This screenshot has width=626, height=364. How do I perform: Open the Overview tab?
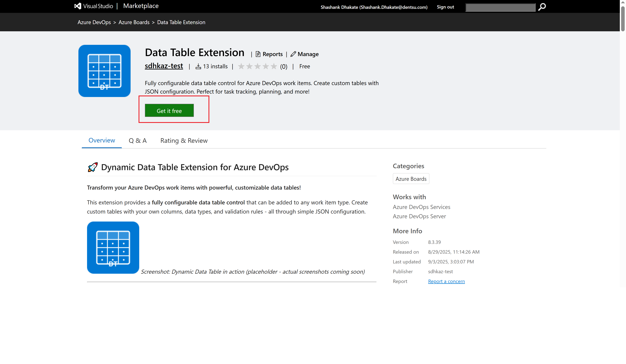(x=102, y=140)
